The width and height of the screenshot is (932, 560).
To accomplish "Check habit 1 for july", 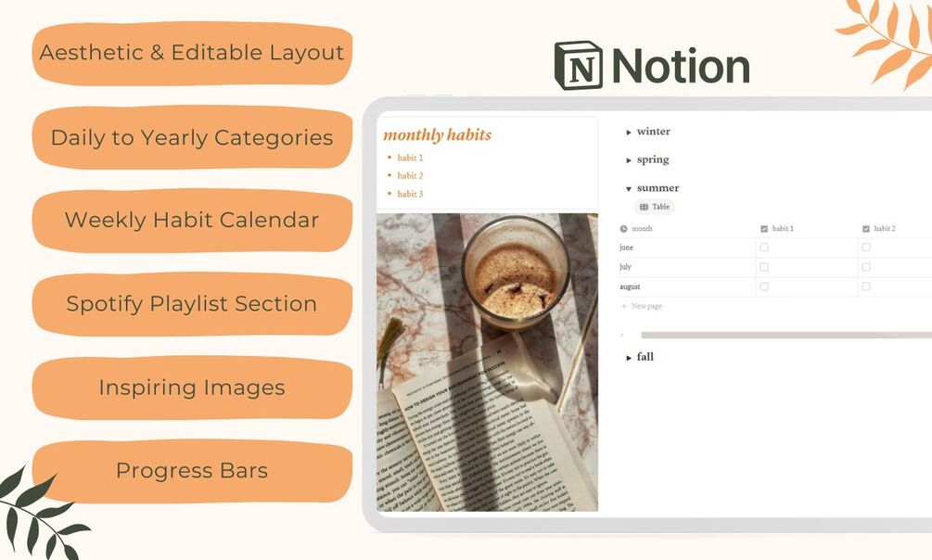I will pos(764,267).
